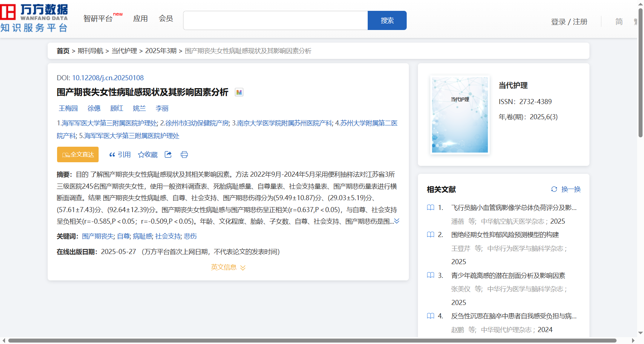Open author 李丽 page
Image resolution: width=644 pixels, height=344 pixels.
coord(162,108)
